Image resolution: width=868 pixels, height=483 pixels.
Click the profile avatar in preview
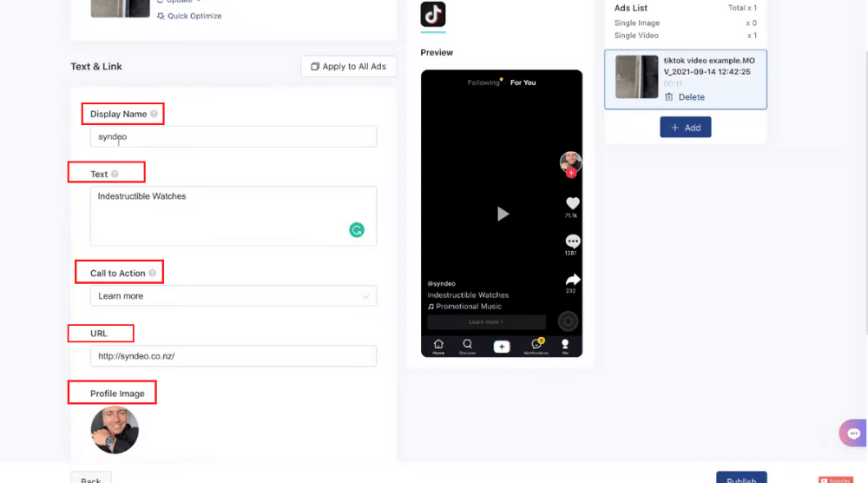point(570,162)
